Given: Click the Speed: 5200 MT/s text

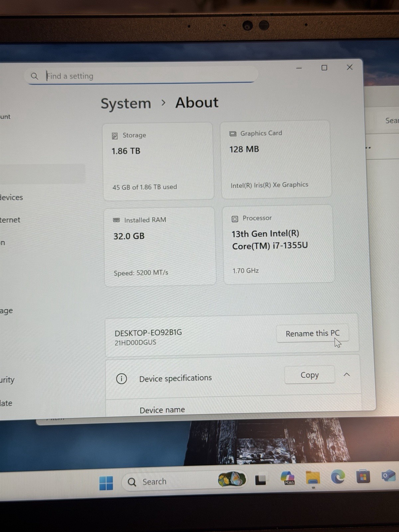Looking at the screenshot, I should [141, 273].
